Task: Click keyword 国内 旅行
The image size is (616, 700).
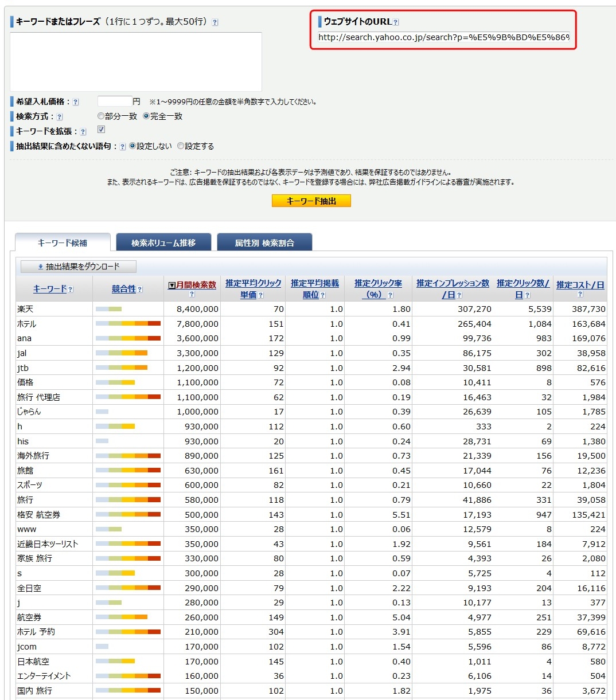Action: tap(34, 691)
